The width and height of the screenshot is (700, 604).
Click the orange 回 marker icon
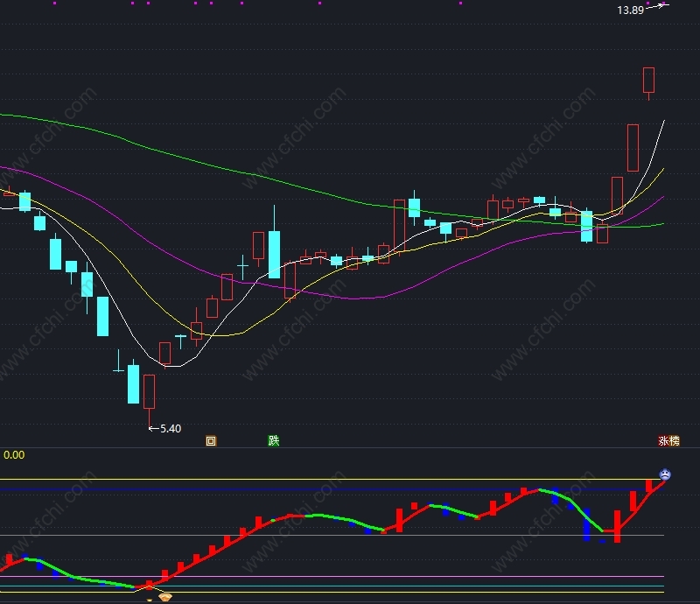(x=211, y=441)
